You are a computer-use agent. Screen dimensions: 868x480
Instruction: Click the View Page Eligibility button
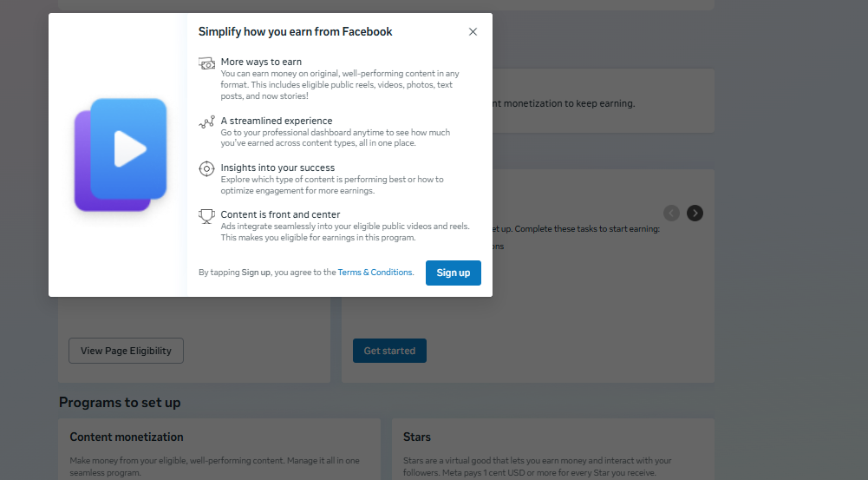pyautogui.click(x=126, y=351)
